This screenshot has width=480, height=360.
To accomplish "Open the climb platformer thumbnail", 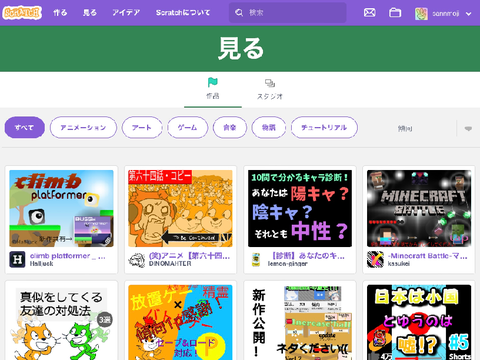I will click(x=61, y=208).
